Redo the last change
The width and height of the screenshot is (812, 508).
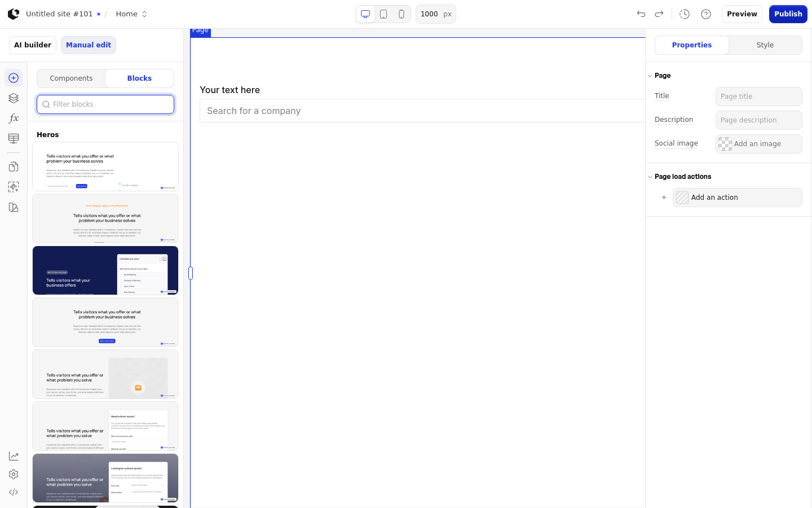coord(659,14)
